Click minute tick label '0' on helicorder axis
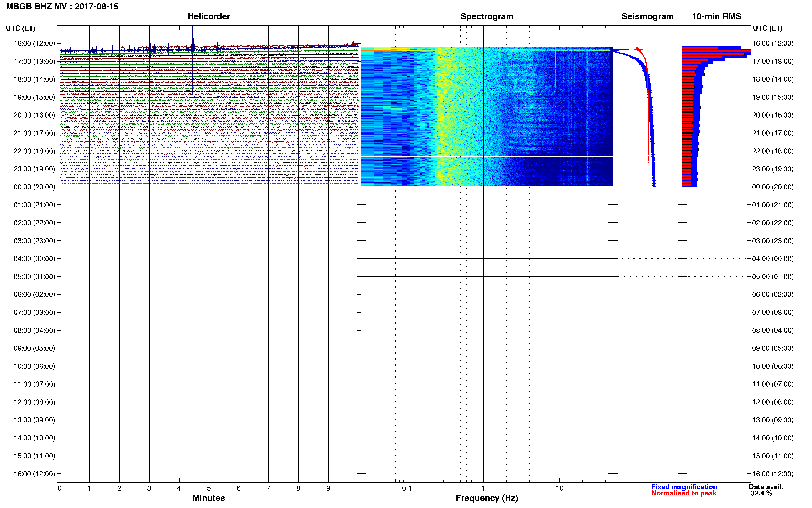 pyautogui.click(x=59, y=488)
